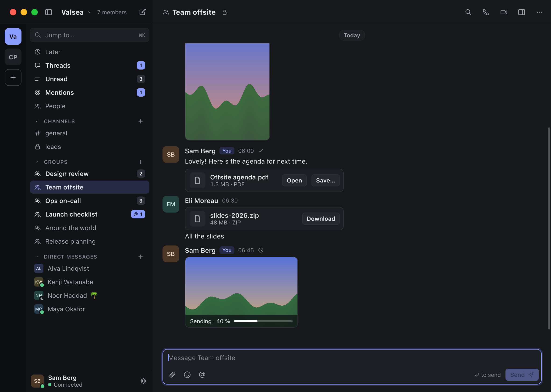Search in conversation using magnifier icon

(x=468, y=12)
